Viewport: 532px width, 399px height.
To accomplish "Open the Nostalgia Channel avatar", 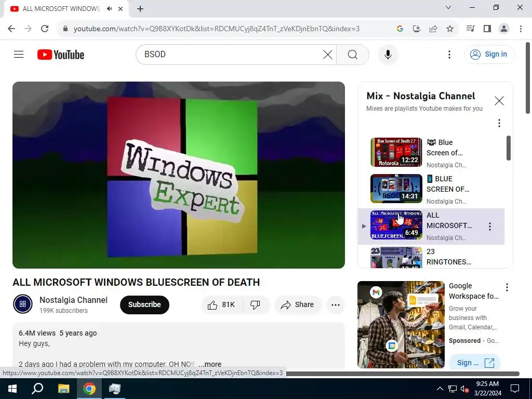I will pos(23,304).
